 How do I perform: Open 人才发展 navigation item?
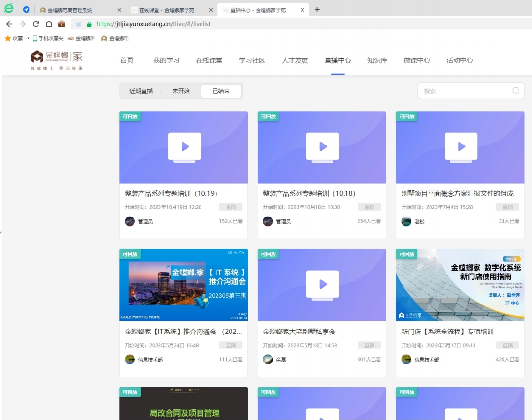point(295,60)
